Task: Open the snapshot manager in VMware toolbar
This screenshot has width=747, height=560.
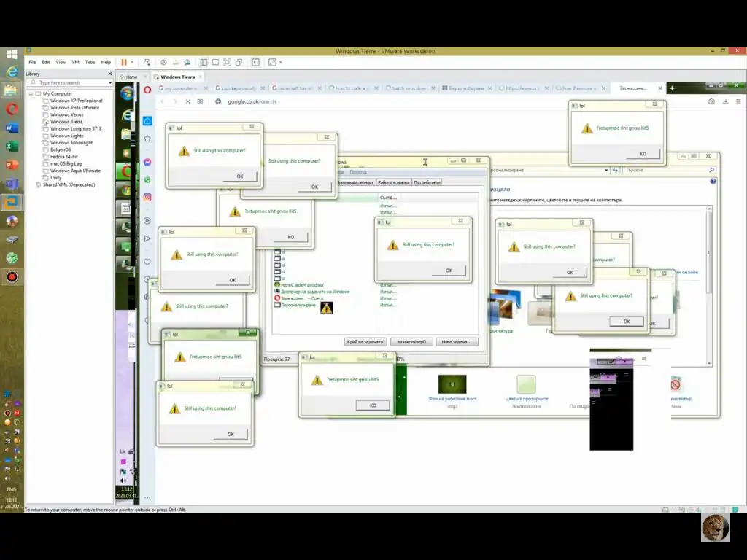Action: click(x=187, y=62)
